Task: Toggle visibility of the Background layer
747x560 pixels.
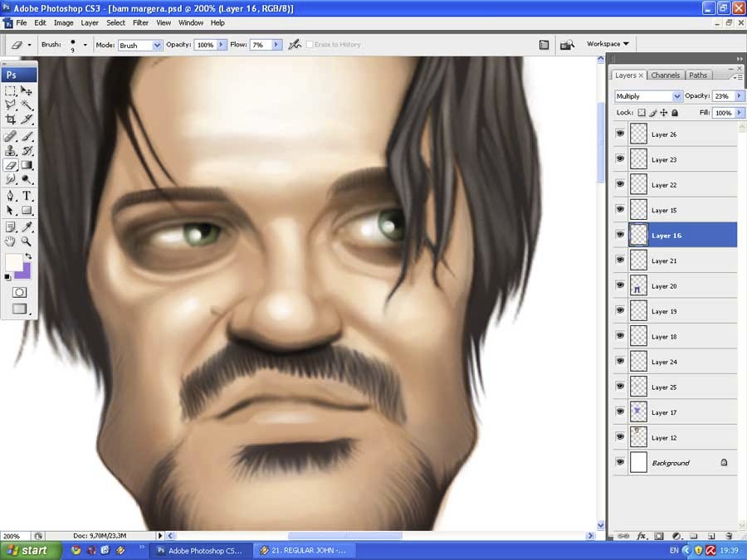Action: point(620,463)
